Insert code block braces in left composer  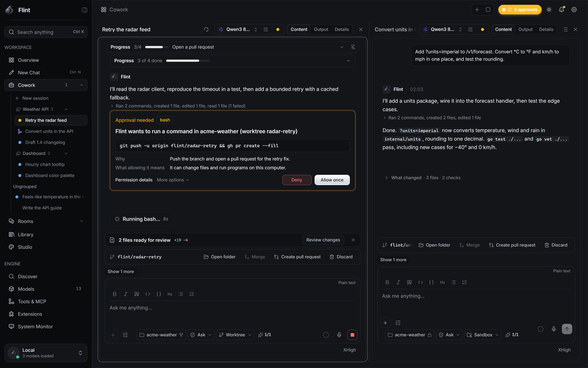[x=159, y=294]
